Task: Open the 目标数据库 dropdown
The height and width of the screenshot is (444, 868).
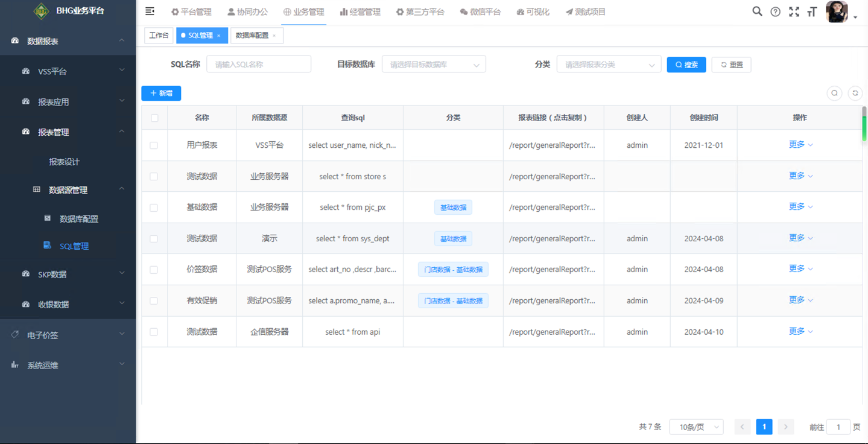Action: point(434,65)
